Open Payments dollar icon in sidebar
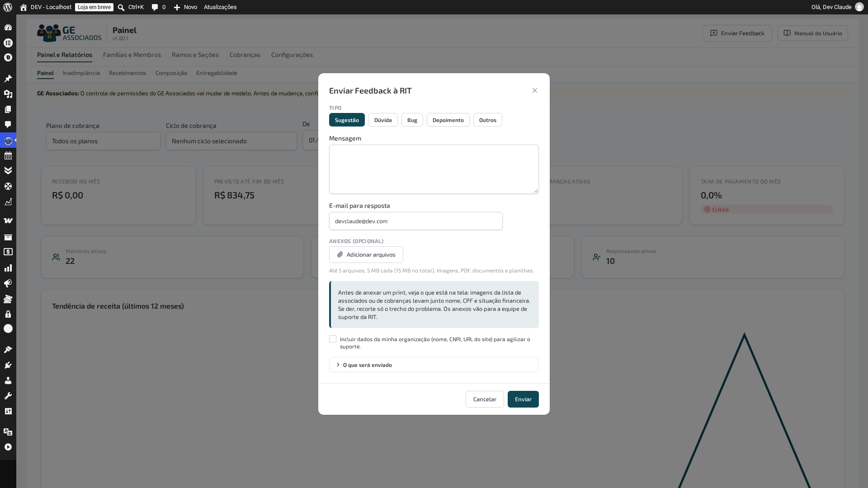 tap(8, 252)
